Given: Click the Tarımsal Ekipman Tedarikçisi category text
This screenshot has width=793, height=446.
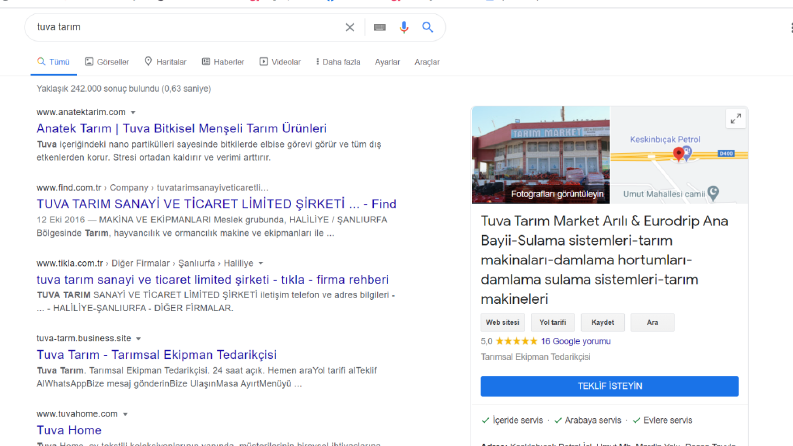Looking at the screenshot, I should [535, 357].
